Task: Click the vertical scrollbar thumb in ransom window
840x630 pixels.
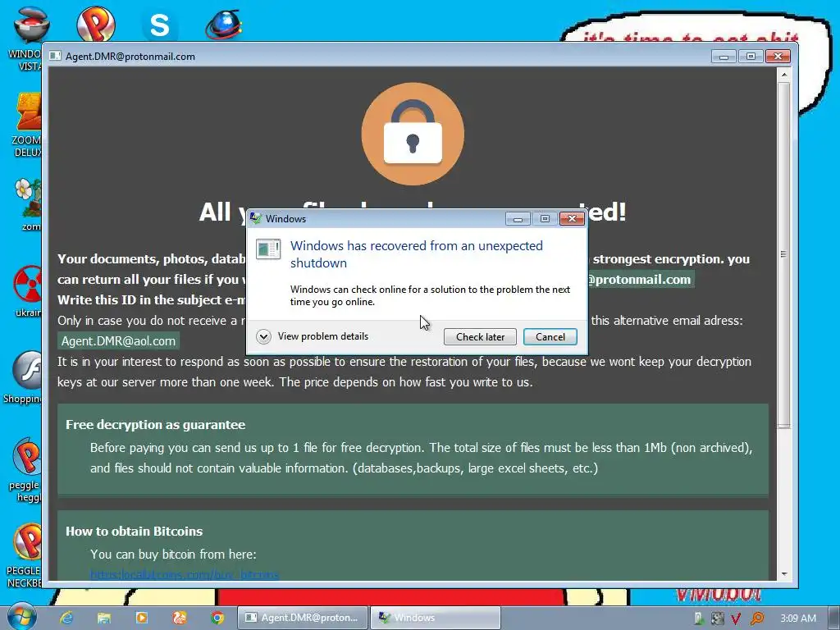Action: coord(783,254)
